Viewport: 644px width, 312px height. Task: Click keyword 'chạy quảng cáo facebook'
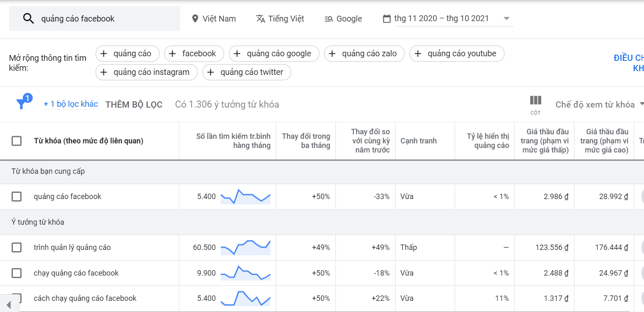pos(76,273)
